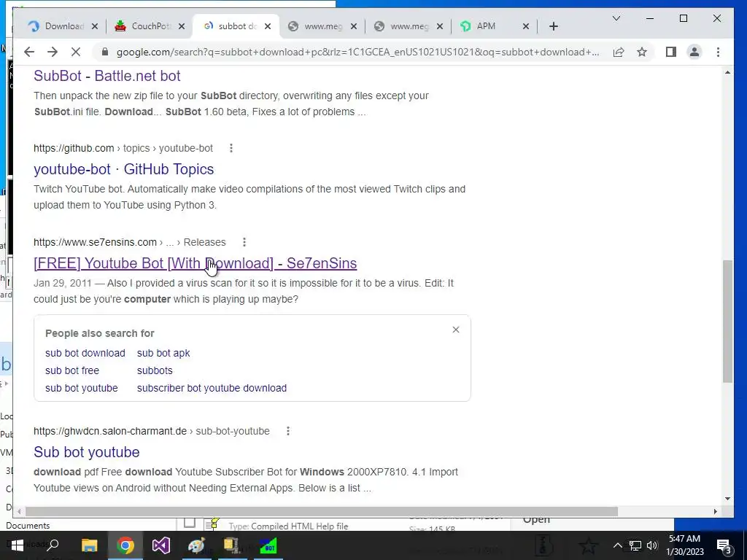Close the Download tab
Screen dimensions: 747x560
[94, 26]
